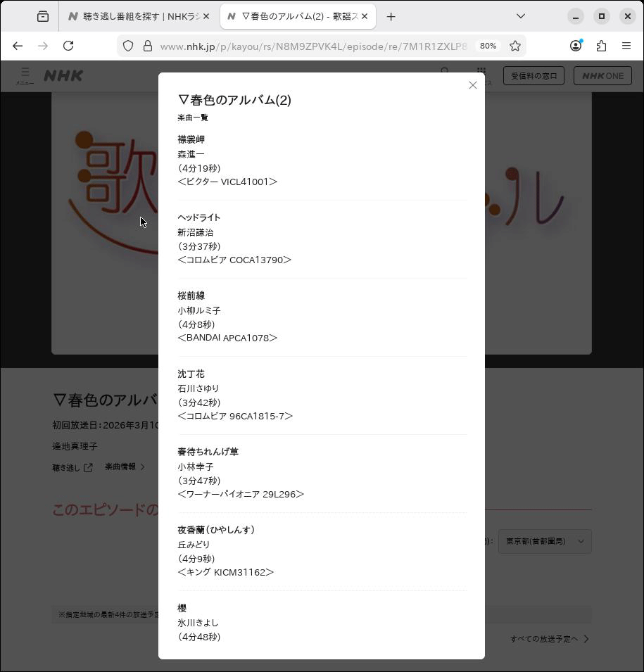
Task: Navigate back using the back arrow
Action: click(18, 46)
